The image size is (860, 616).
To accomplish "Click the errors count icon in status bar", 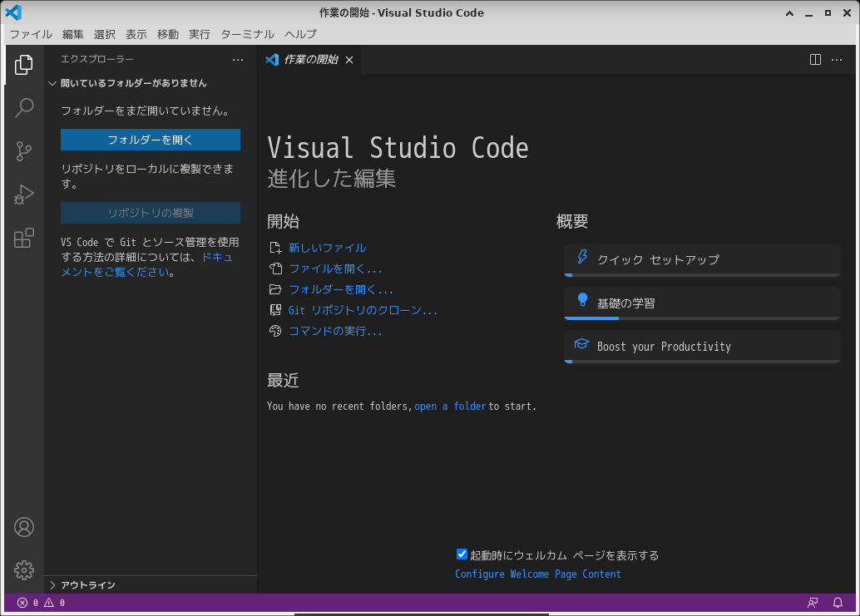I will [22, 603].
